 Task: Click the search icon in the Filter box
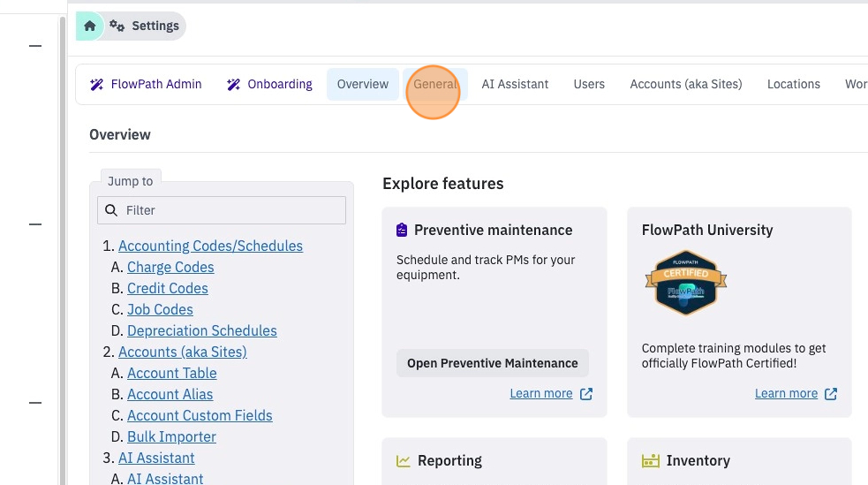(111, 210)
